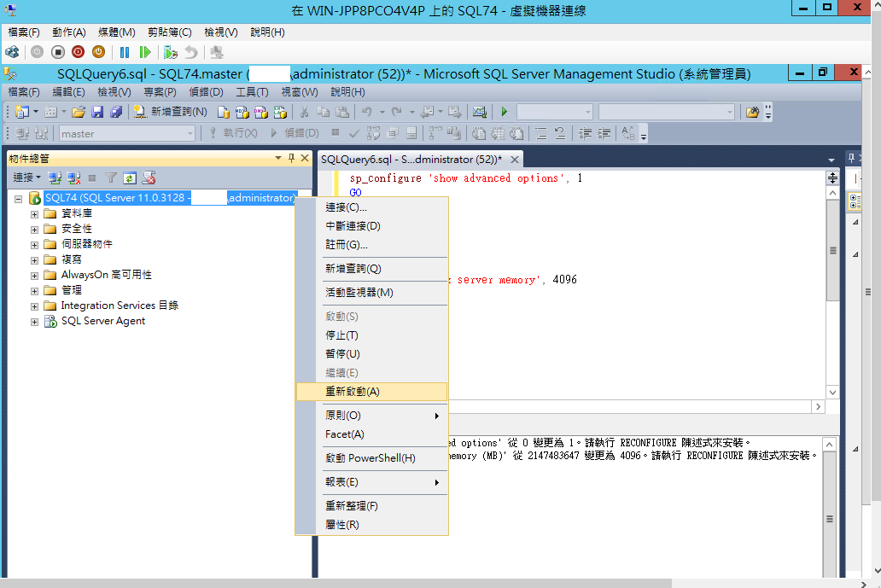Click the MDX query icon
The image size is (881, 588).
(x=242, y=113)
